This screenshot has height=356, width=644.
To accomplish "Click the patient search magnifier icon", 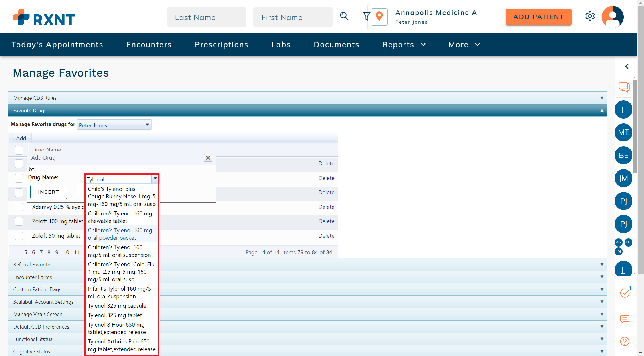I will (x=344, y=16).
